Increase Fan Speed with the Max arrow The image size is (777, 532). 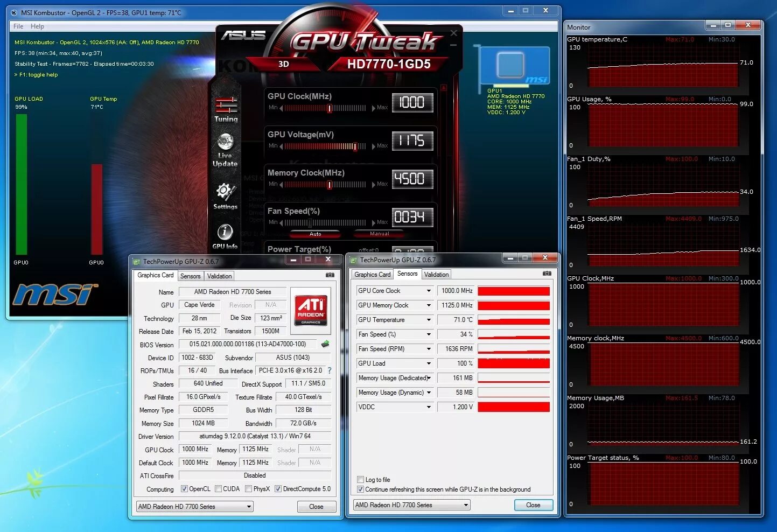(374, 223)
